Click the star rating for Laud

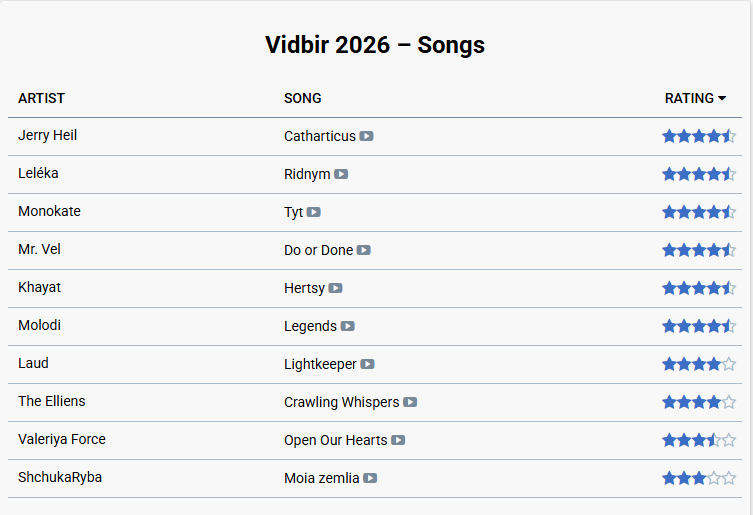tap(698, 364)
